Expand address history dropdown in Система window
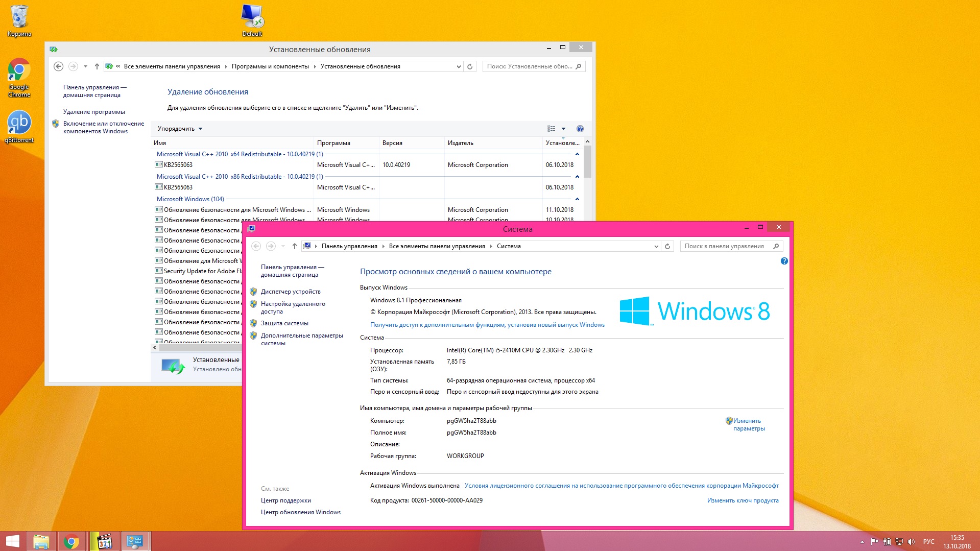 (656, 246)
